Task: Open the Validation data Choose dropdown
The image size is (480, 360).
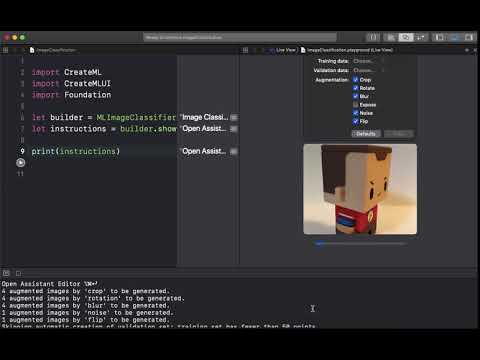Action: 368,70
